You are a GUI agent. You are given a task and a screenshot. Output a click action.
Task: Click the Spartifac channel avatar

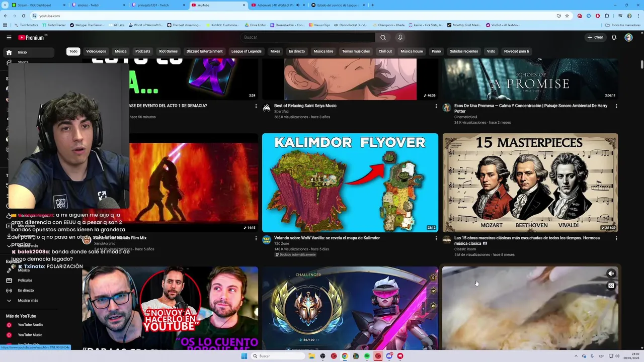pos(267,108)
